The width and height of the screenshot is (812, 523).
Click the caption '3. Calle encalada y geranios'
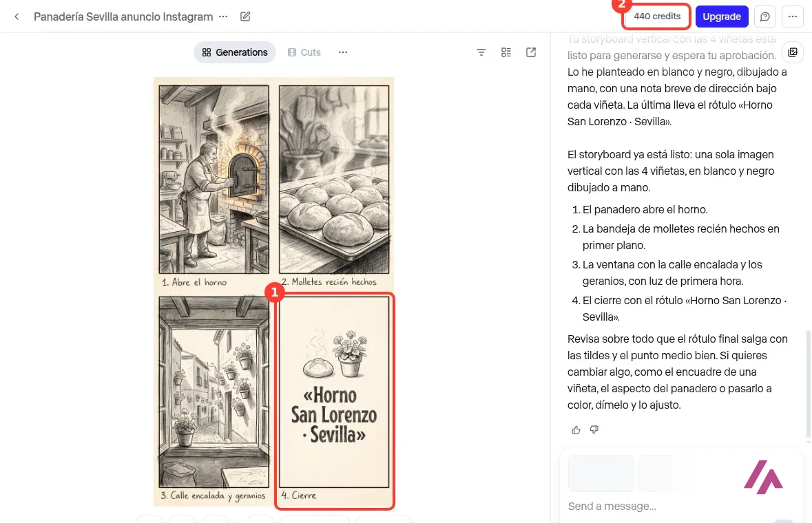[x=213, y=495]
